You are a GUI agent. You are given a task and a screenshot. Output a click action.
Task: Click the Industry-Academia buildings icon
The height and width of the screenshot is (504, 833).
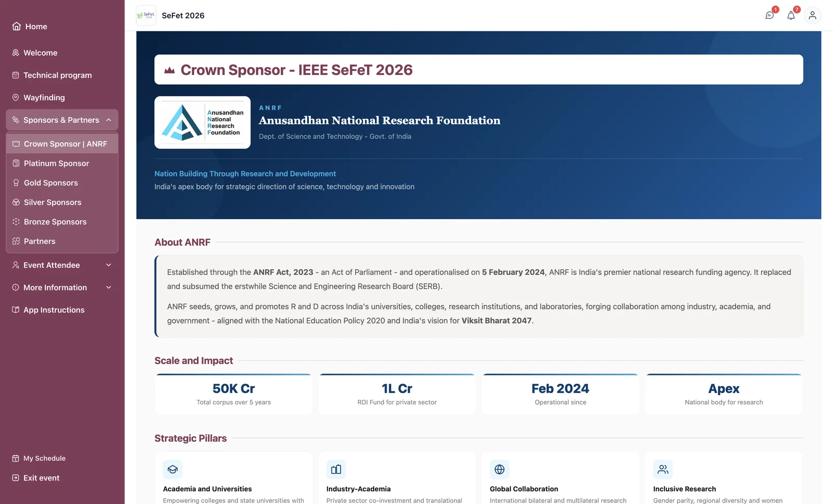pyautogui.click(x=336, y=470)
